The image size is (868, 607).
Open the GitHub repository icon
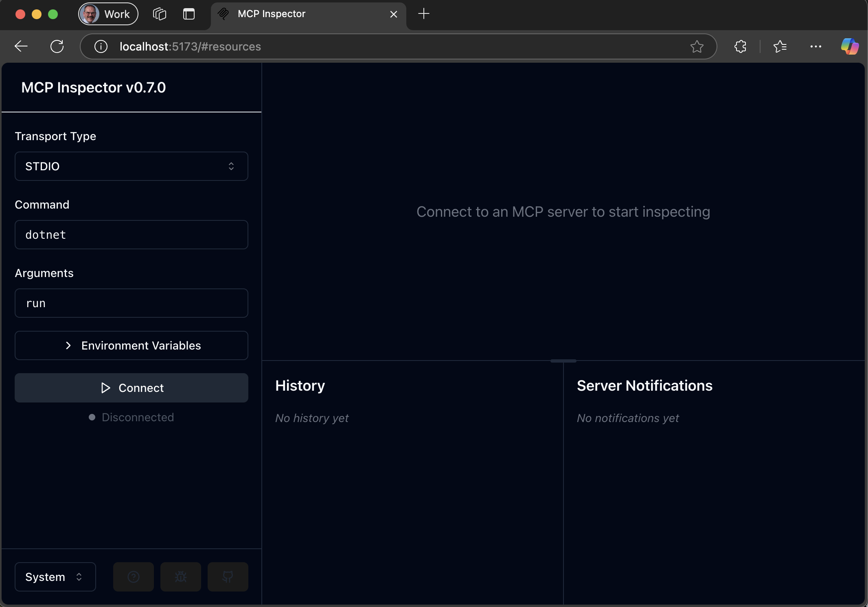coord(228,577)
